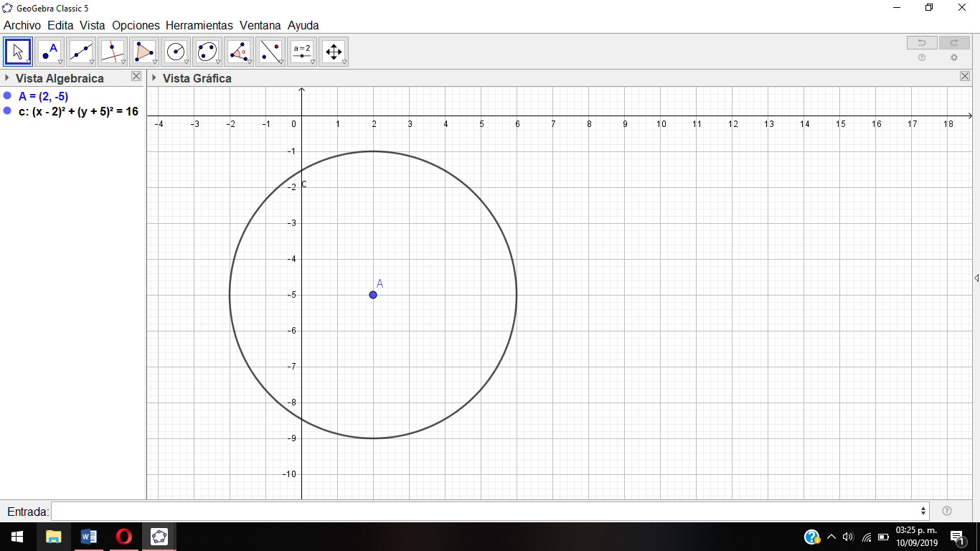The image size is (980, 551).
Task: Select the Circle with Center tool
Action: click(x=176, y=51)
